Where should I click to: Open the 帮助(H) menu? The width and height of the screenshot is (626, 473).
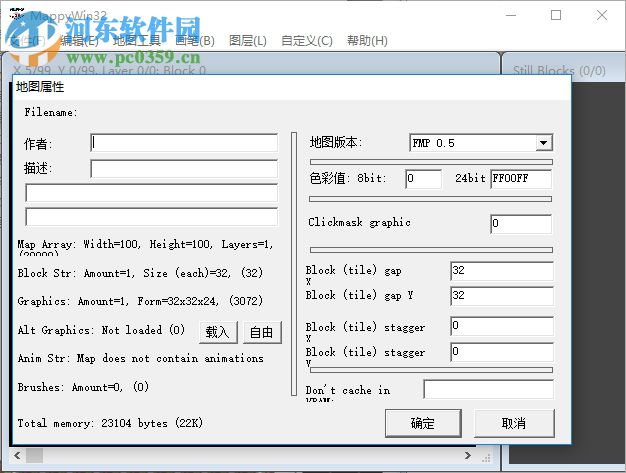click(x=367, y=41)
